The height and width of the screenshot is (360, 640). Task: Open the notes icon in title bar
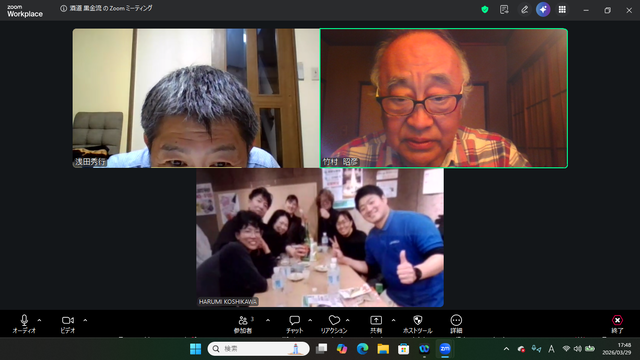tap(504, 9)
